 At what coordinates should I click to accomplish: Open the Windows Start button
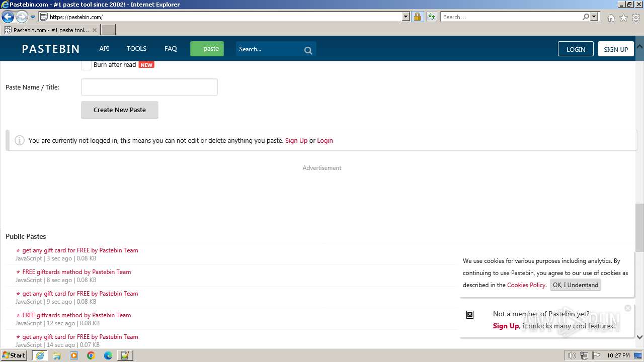[x=14, y=355]
